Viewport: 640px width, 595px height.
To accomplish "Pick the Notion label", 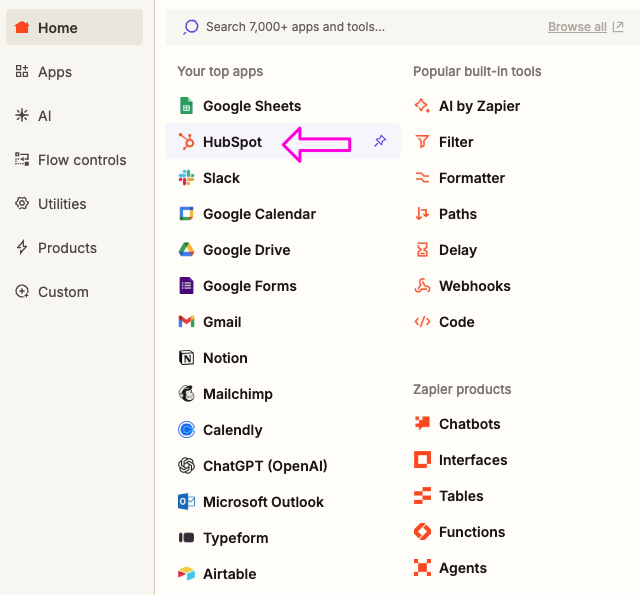I will 225,358.
